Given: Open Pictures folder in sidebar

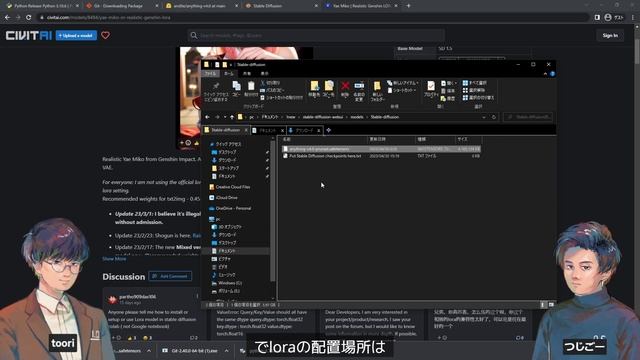Looking at the screenshot, I should click(221, 259).
